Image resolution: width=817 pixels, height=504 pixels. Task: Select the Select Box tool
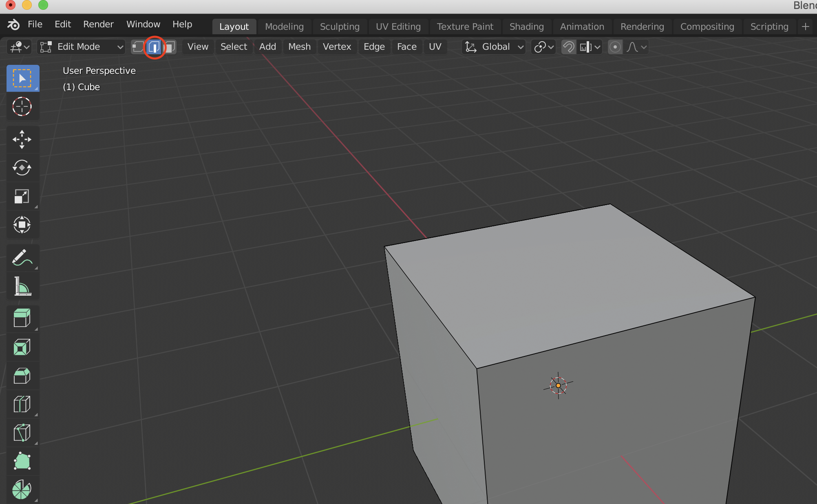pos(23,78)
